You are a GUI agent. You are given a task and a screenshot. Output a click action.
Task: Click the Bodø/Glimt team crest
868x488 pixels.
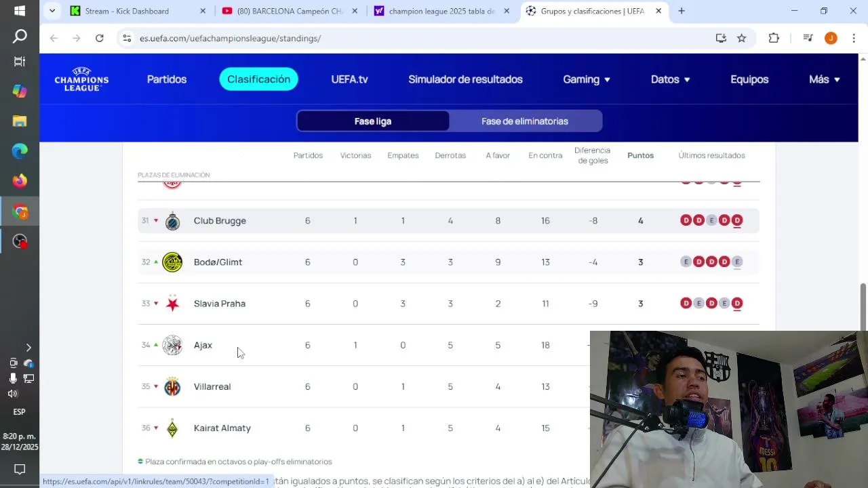(x=172, y=262)
